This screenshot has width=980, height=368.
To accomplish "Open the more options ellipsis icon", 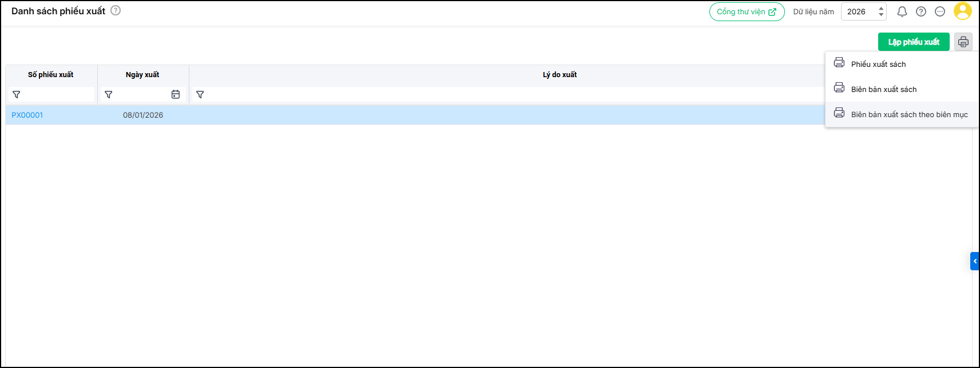I will click(940, 11).
